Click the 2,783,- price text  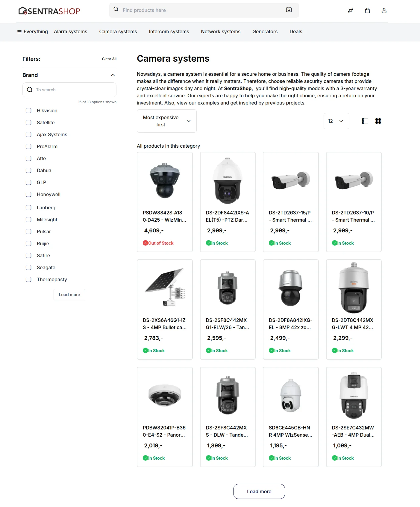click(x=154, y=338)
